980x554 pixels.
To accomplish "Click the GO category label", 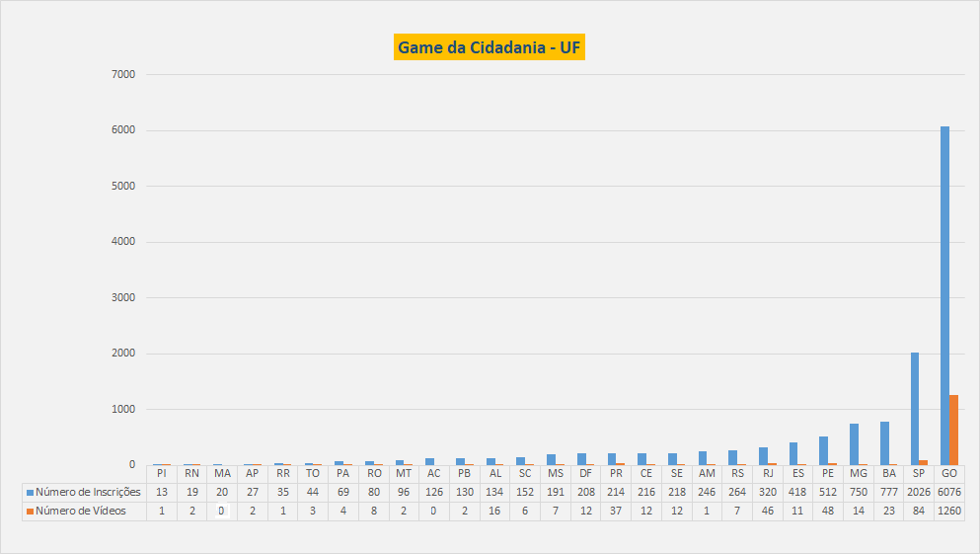I will (x=949, y=473).
